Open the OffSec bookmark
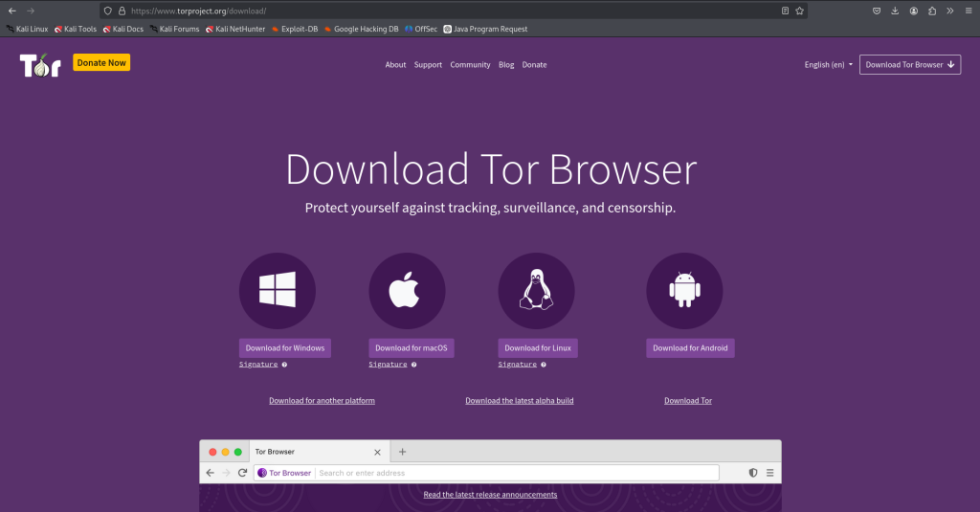This screenshot has height=512, width=980. (x=421, y=29)
